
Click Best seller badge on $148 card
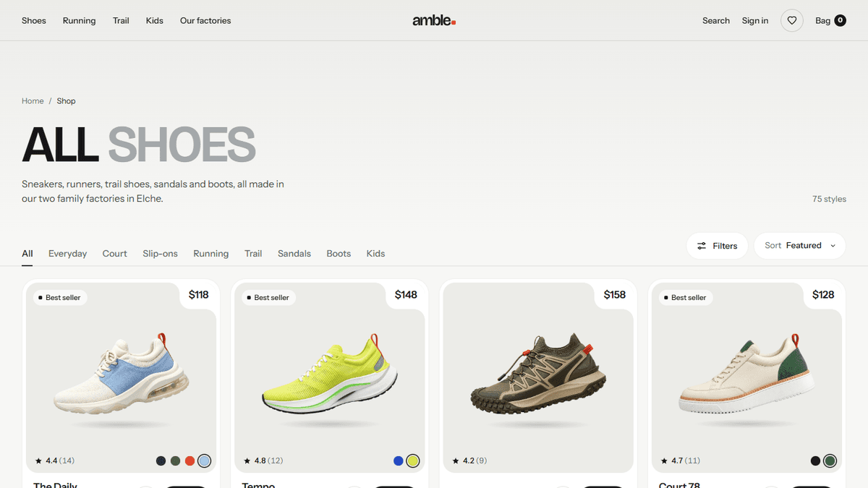pos(268,297)
